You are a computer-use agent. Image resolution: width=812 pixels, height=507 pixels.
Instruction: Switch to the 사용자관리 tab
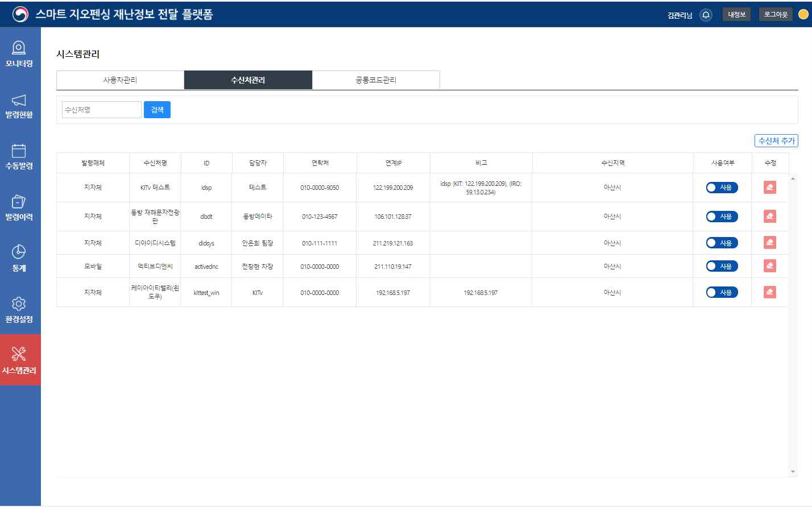120,80
